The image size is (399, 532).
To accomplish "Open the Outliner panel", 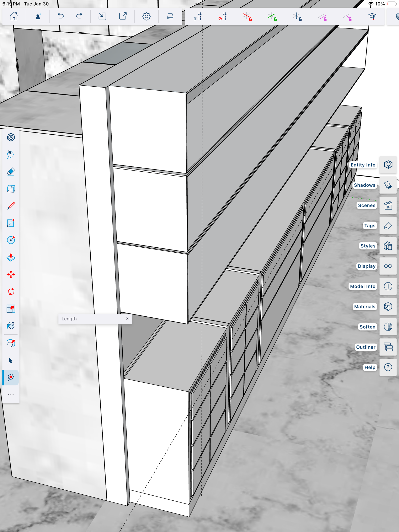I will click(388, 347).
